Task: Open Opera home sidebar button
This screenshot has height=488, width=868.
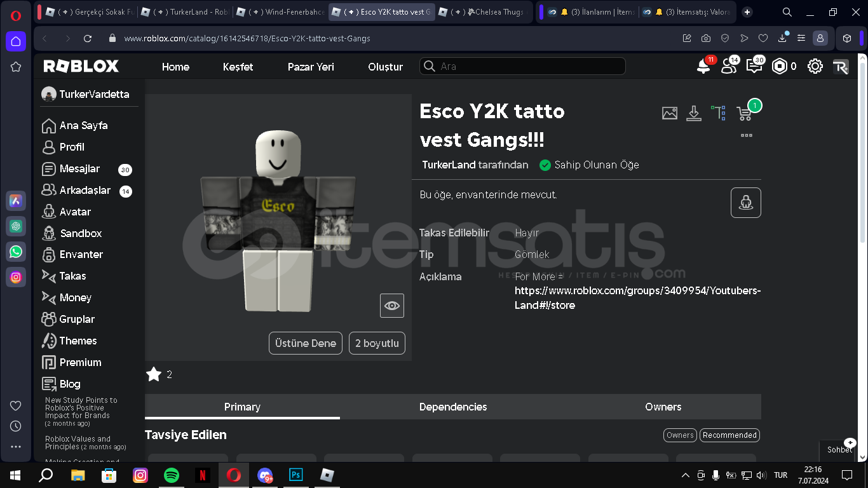Action: (x=16, y=41)
